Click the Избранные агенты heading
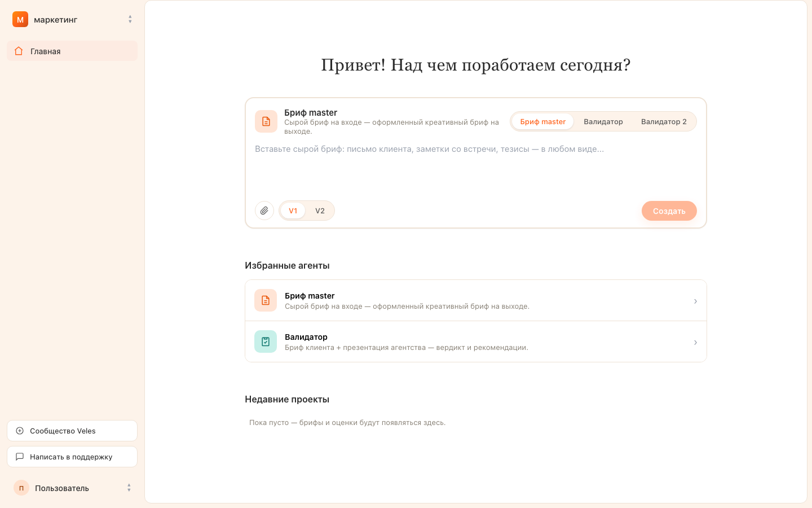Image resolution: width=812 pixels, height=508 pixels. click(x=287, y=265)
